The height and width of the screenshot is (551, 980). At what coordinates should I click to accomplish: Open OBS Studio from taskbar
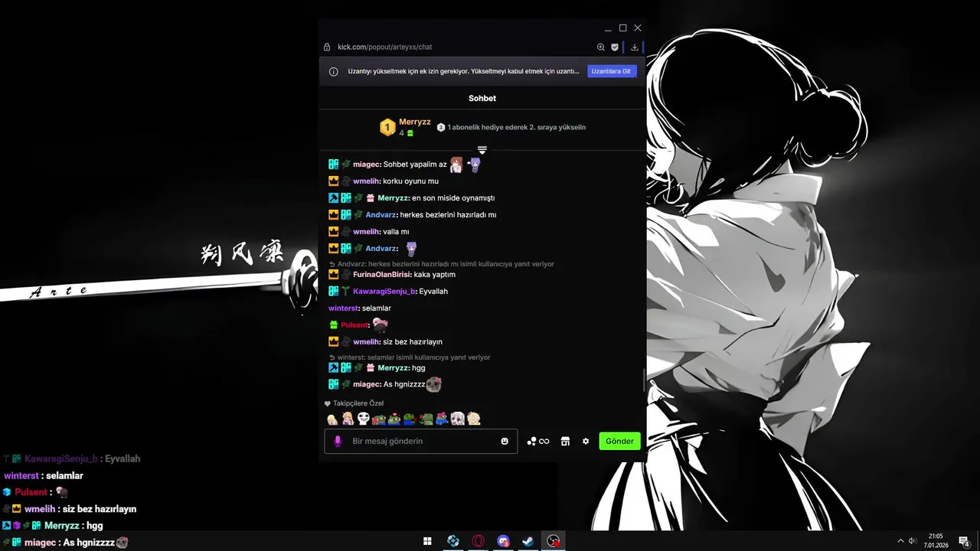click(553, 541)
